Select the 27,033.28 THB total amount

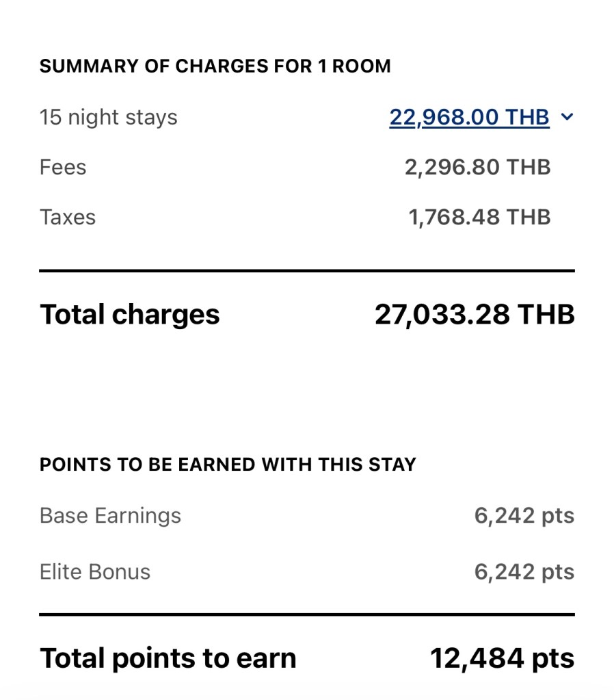click(x=475, y=315)
